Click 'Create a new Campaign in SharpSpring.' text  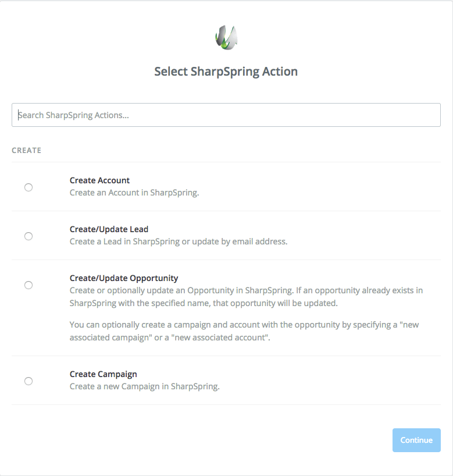coord(144,386)
